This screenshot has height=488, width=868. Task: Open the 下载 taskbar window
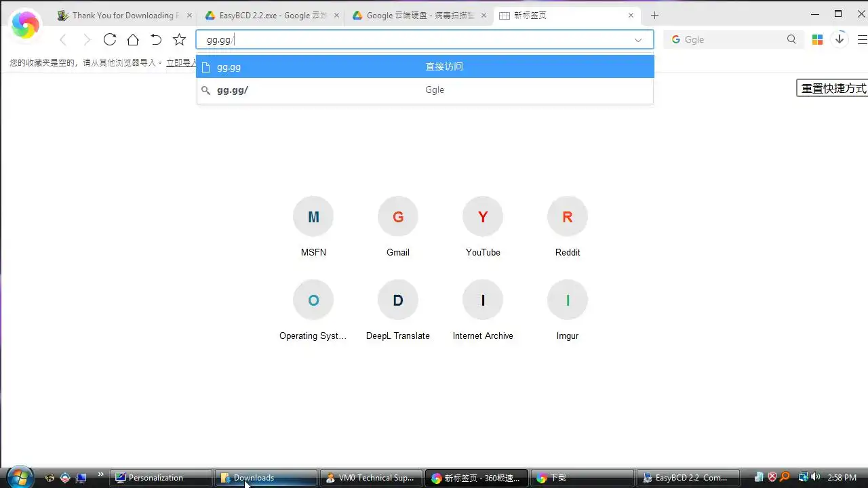coord(582,478)
